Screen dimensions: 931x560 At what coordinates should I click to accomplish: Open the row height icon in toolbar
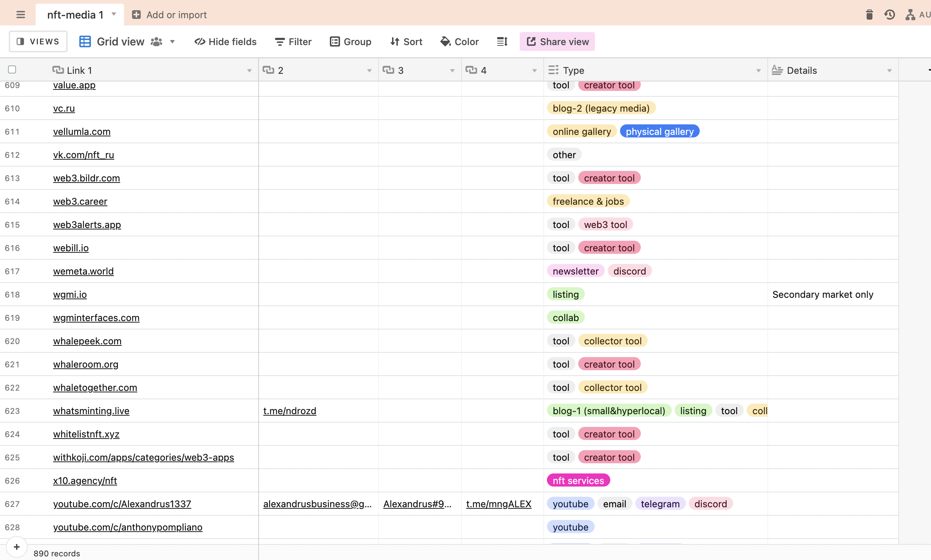point(502,41)
